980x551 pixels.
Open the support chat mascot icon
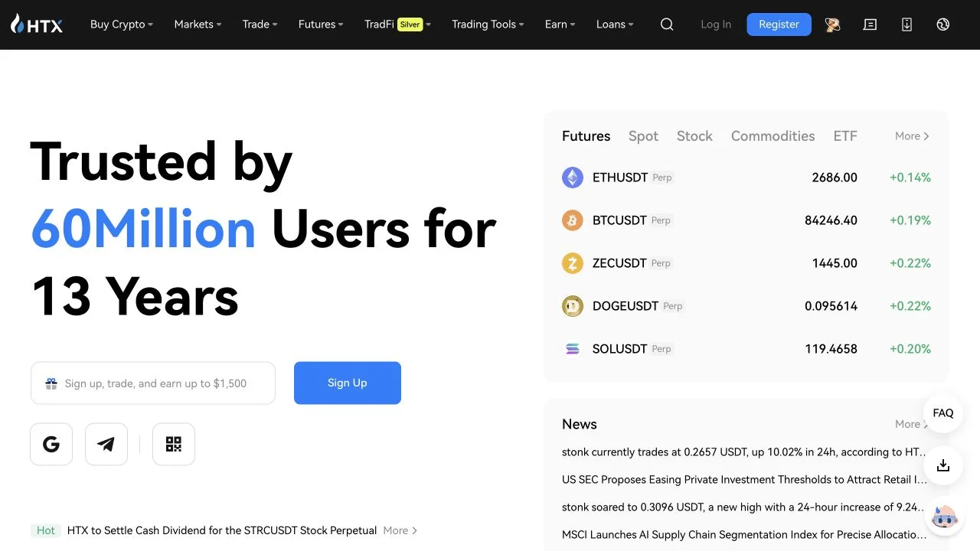[x=943, y=517]
